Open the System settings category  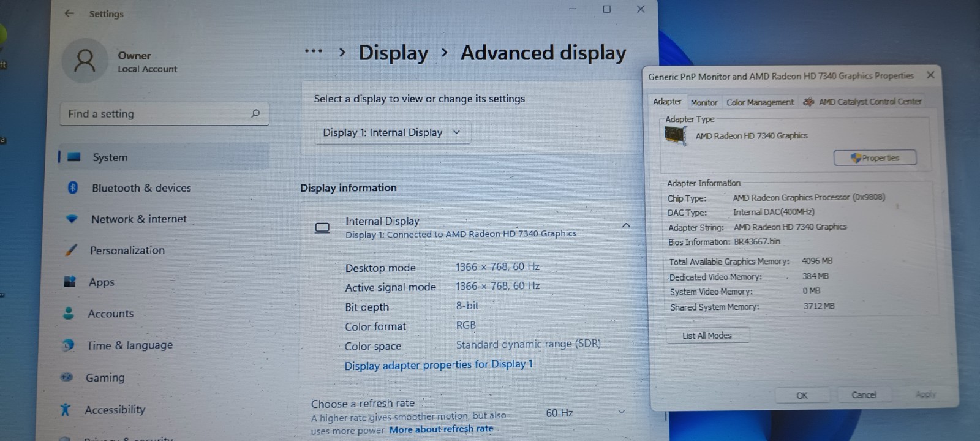164,157
